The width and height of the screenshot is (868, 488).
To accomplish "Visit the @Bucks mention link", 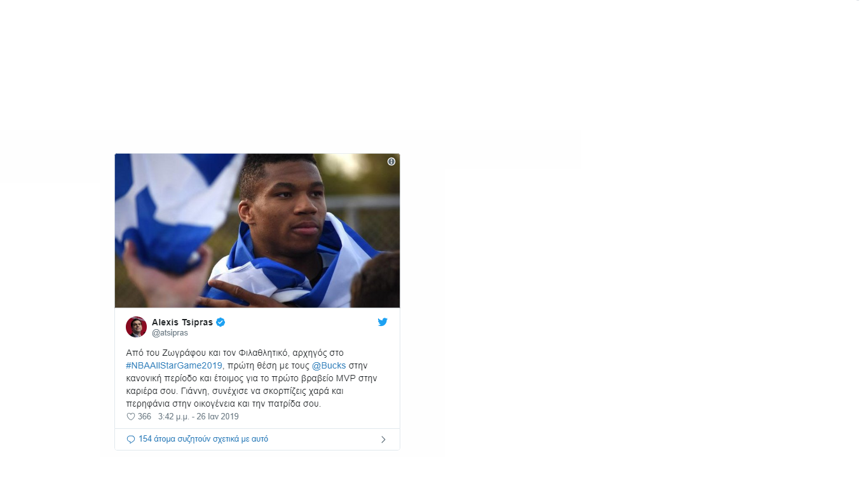I will click(x=329, y=365).
